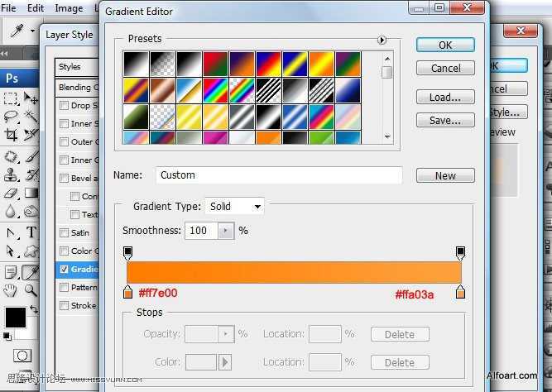
Task: Open the Edit menu
Action: point(36,7)
